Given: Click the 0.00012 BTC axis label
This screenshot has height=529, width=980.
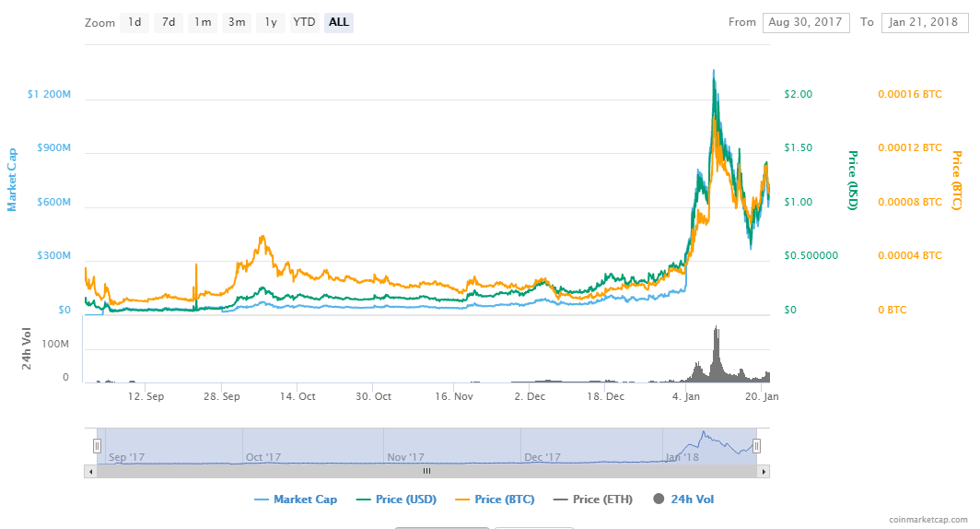Looking at the screenshot, I should tap(909, 148).
